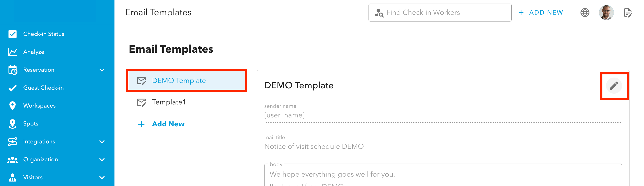Select Template1 in the template list

tap(187, 102)
